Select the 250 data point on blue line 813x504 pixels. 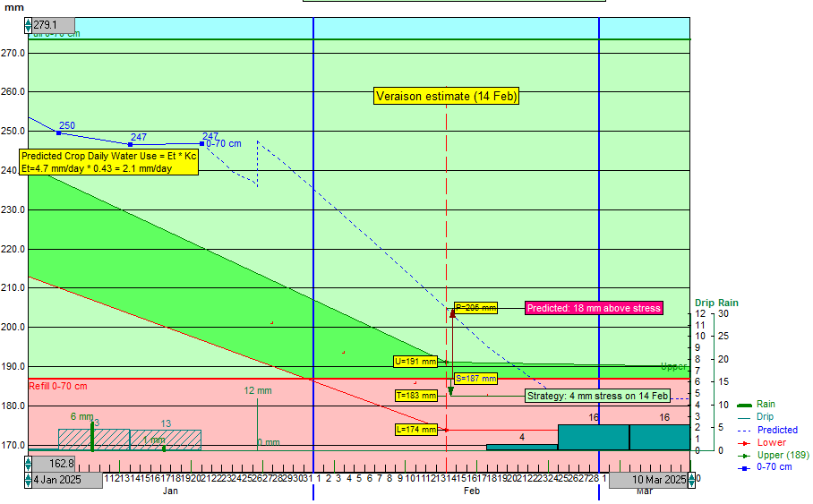click(x=59, y=132)
